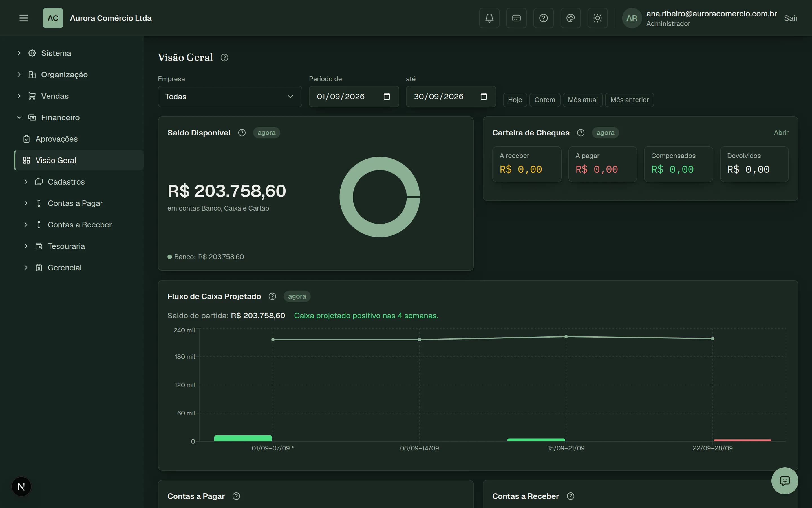Click the Abrir link in Carteira de Cheques
Screen dimensions: 812x508
781,133
